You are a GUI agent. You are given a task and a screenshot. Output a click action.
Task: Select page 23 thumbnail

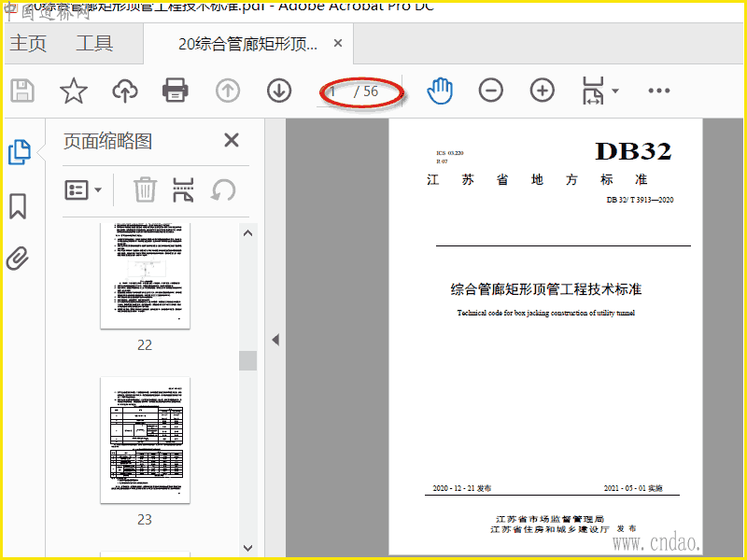(x=145, y=440)
